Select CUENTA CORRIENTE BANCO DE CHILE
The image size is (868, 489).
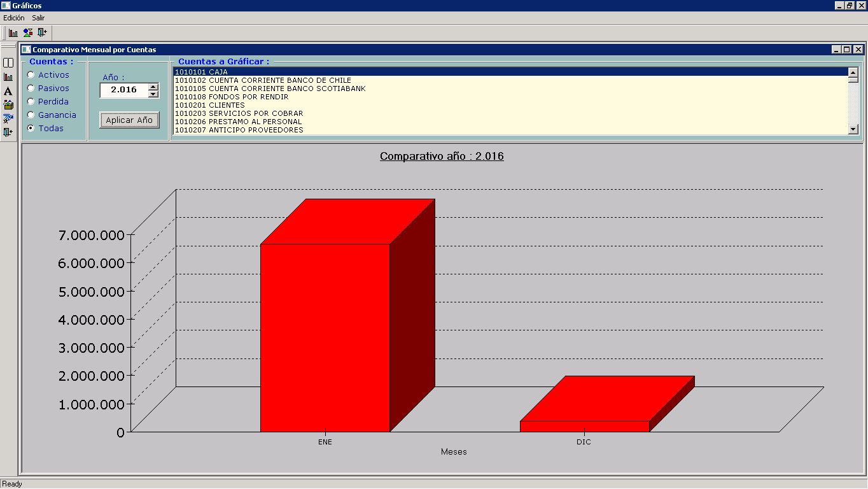510,80
